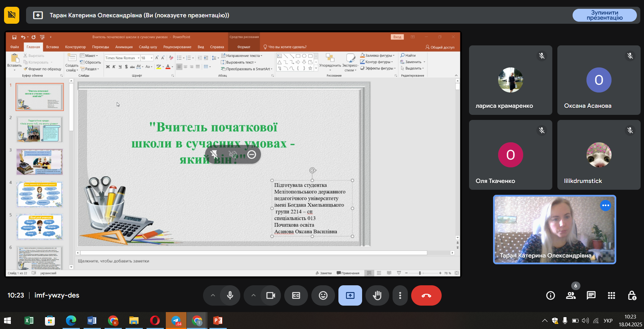Open meeting details info icon
The width and height of the screenshot is (644, 329).
tap(551, 295)
